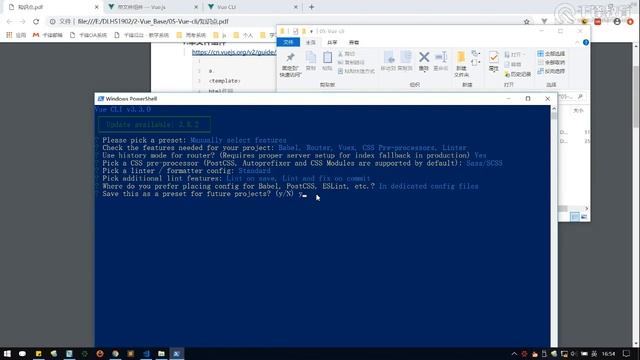Screen dimensions: 640x360
Task: Click Select all in Explorer ribbon
Action: (x=551, y=54)
